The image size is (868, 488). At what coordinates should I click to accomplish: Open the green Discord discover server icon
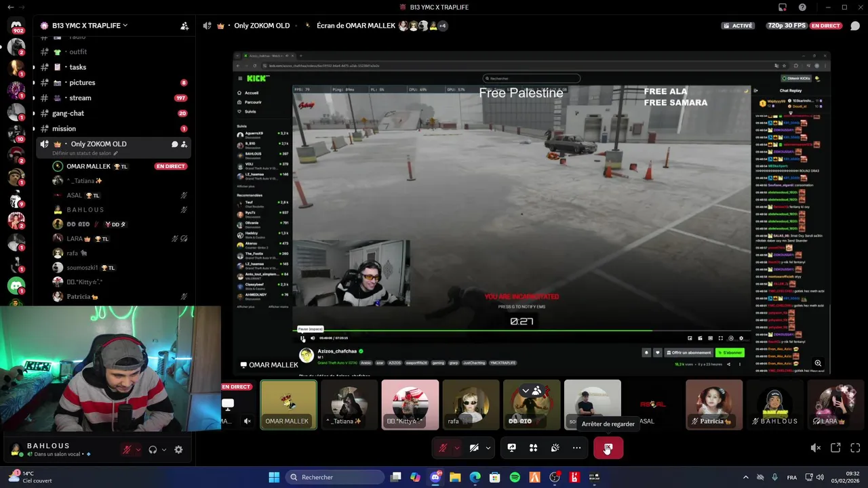pyautogui.click(x=16, y=286)
